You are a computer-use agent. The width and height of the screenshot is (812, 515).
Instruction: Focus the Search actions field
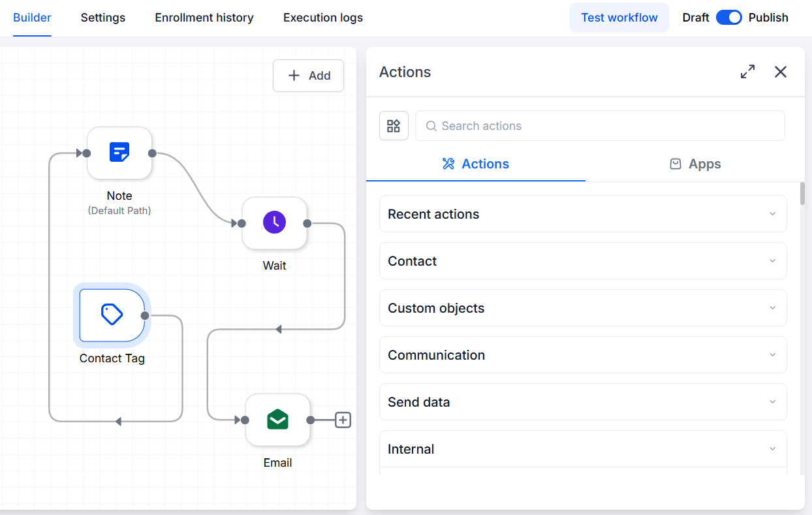pos(600,125)
